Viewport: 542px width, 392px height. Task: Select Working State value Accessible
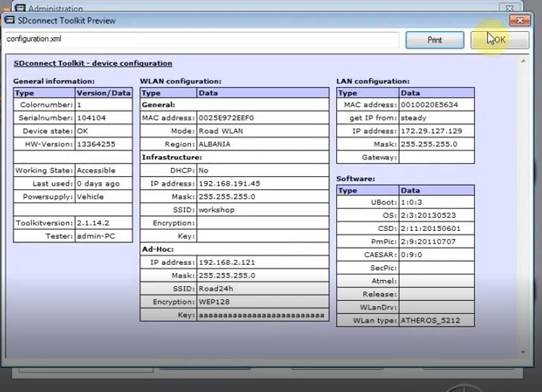pos(96,170)
